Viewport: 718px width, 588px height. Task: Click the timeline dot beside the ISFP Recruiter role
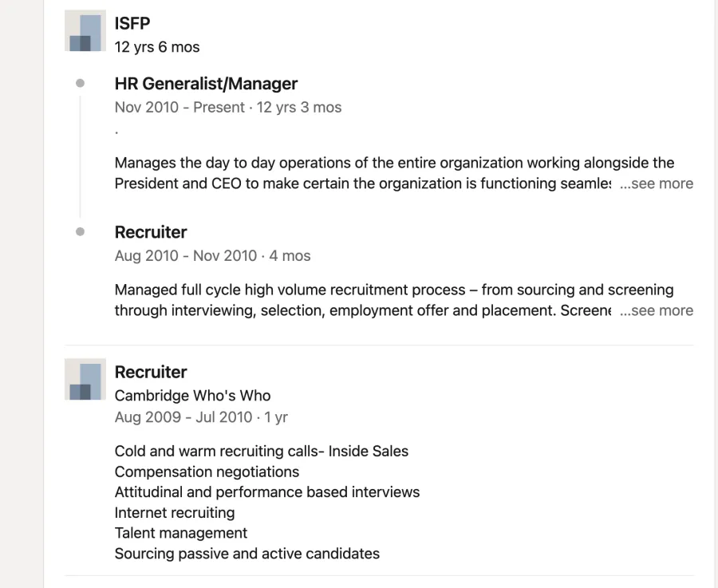click(80, 231)
